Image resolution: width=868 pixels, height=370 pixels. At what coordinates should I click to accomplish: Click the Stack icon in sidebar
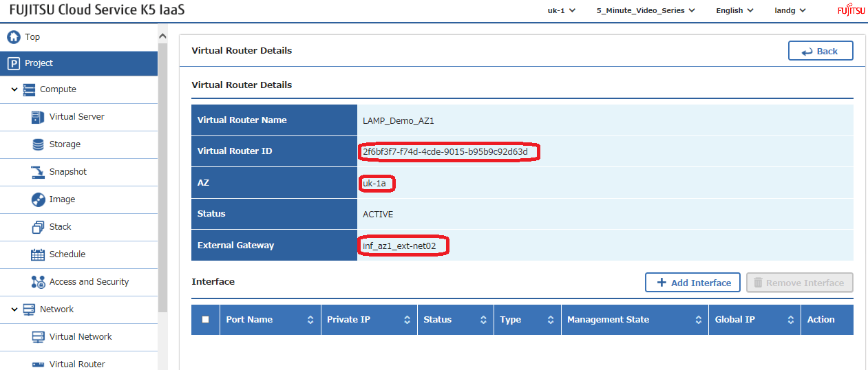click(x=38, y=227)
